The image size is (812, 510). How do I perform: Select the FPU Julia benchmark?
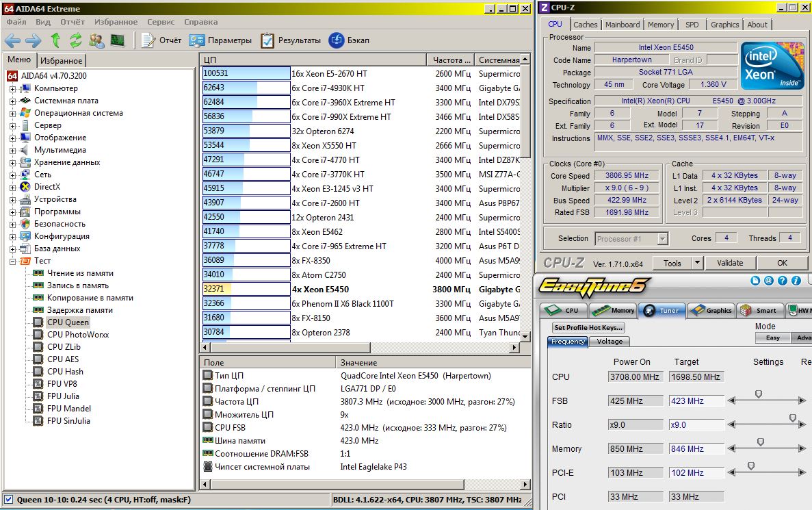63,396
